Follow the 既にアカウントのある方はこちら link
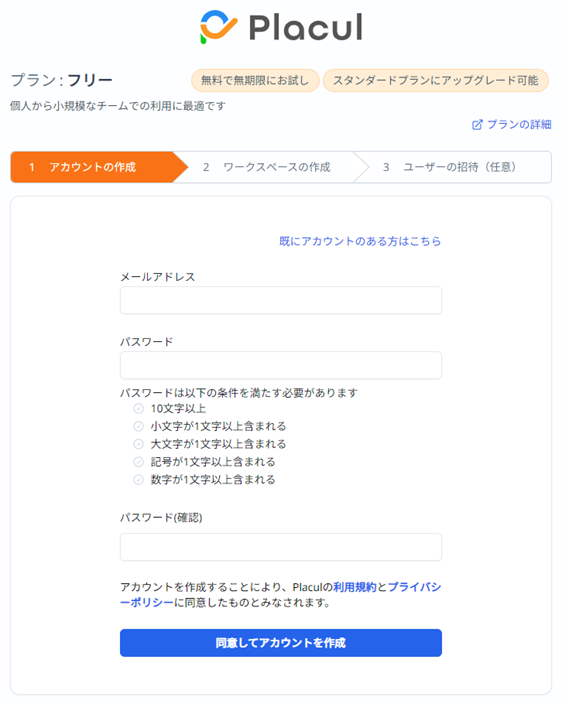This screenshot has height=704, width=562. point(360,241)
